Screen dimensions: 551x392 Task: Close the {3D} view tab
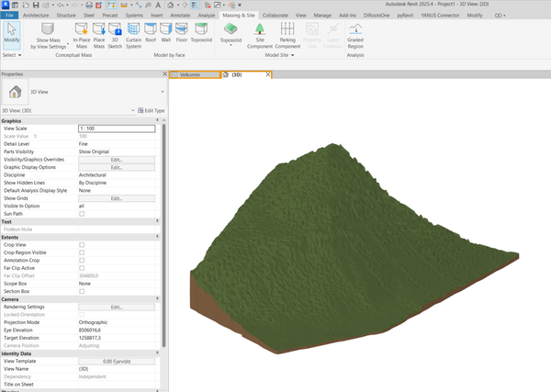[x=268, y=74]
